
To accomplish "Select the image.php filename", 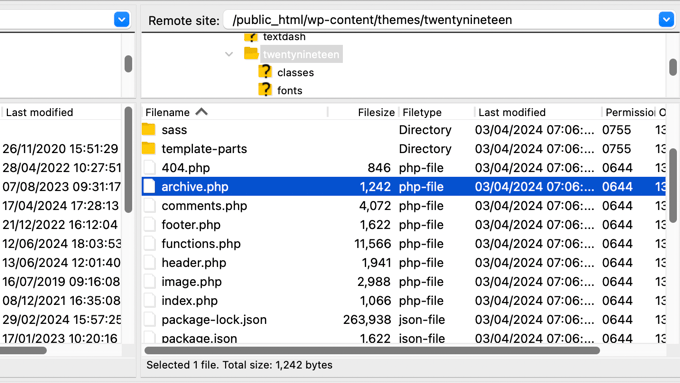I will (x=192, y=282).
